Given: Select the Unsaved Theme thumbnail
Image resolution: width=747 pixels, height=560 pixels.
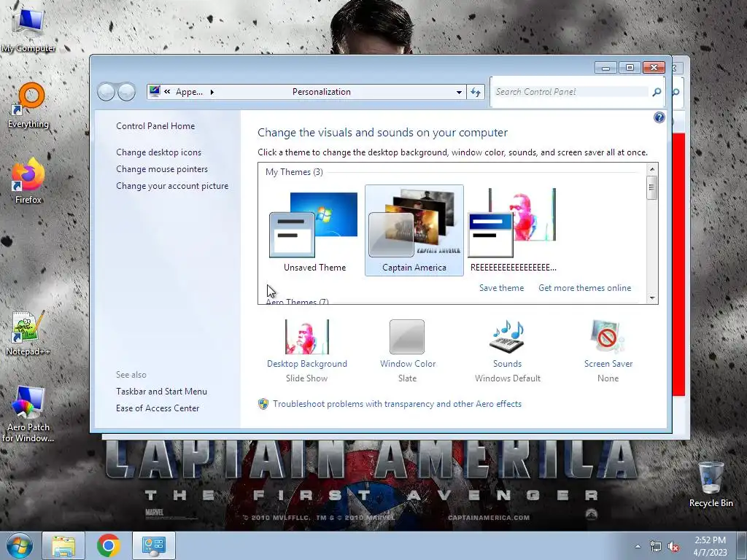Looking at the screenshot, I should pos(314,230).
